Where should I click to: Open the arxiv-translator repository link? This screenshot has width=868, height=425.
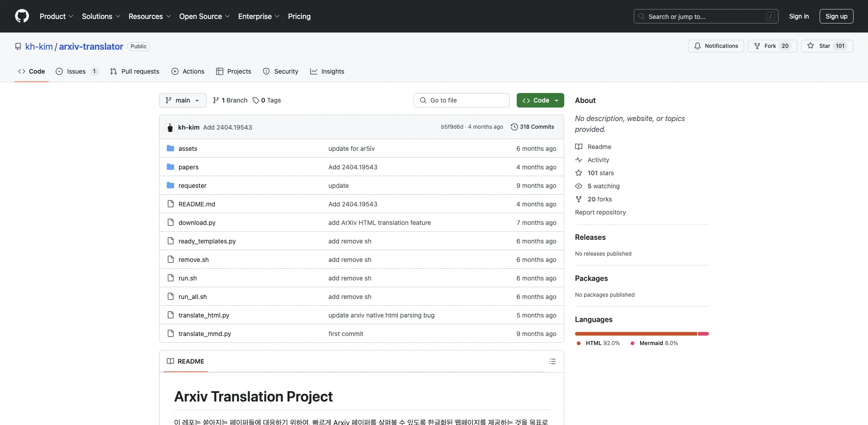click(x=91, y=47)
